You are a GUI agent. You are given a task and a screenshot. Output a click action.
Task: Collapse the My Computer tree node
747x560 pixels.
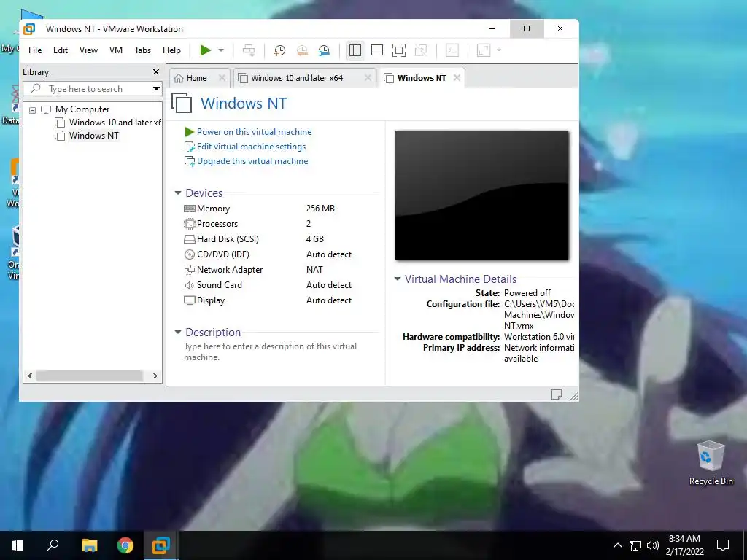pos(32,110)
